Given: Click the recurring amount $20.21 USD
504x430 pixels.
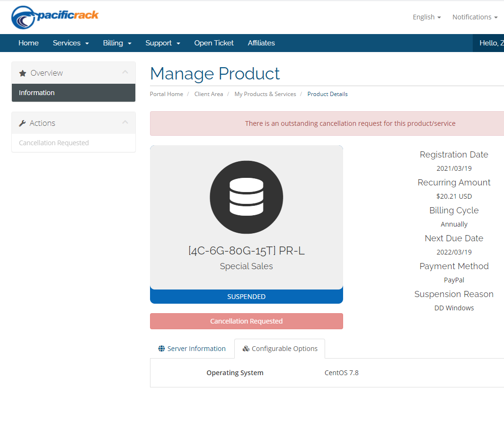Looking at the screenshot, I should [454, 196].
